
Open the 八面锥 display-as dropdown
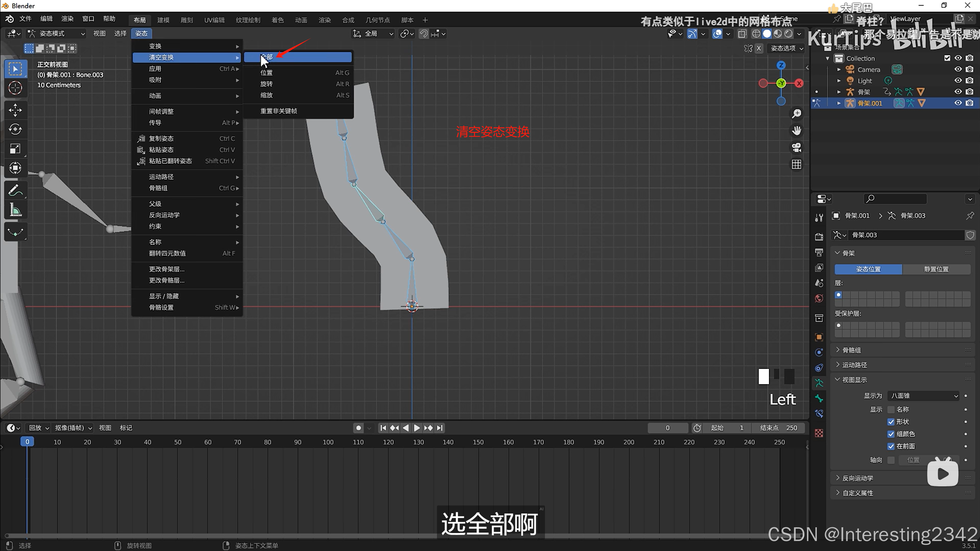(x=923, y=396)
